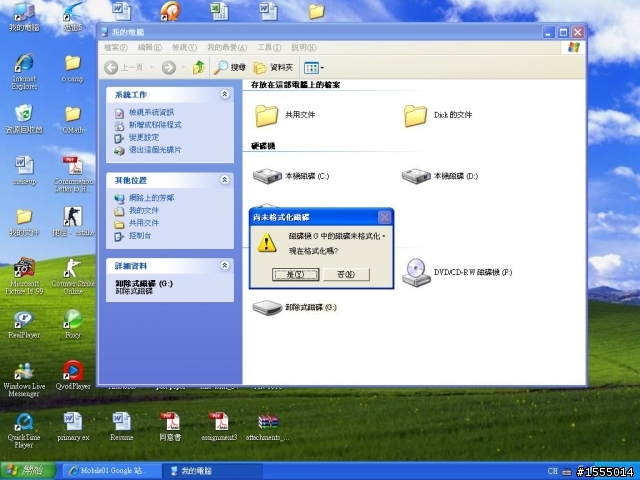Open the Tools (工具) menu
The width and height of the screenshot is (640, 480).
tap(269, 47)
